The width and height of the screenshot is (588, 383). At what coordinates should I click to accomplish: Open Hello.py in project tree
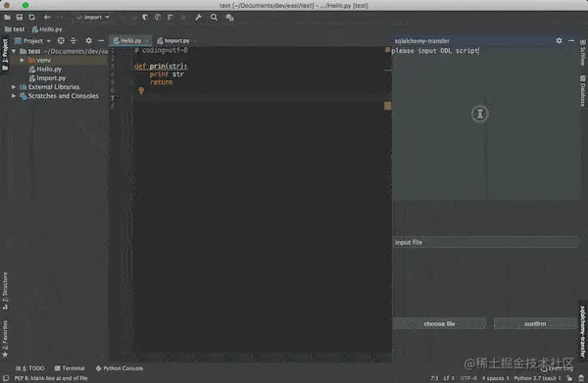point(45,69)
